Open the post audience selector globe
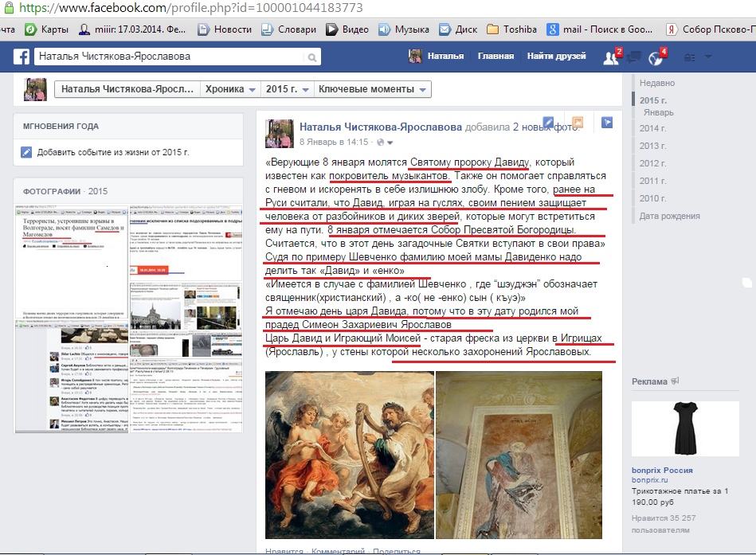 [385, 142]
